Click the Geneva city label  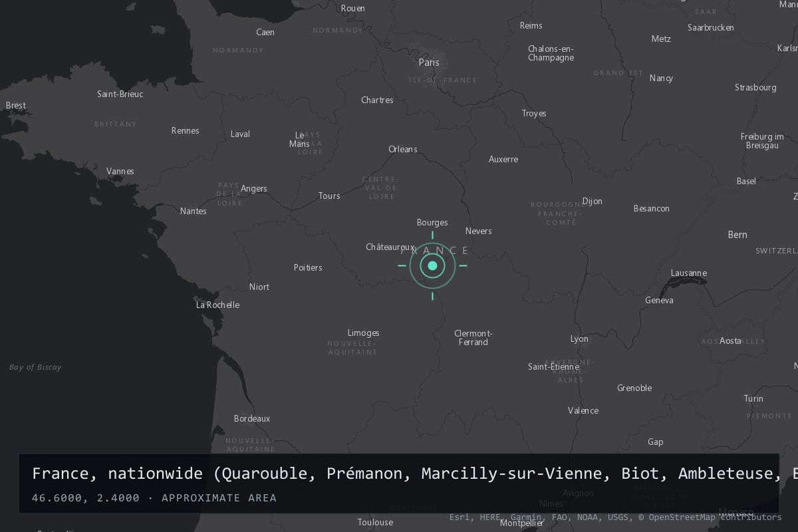coord(659,301)
